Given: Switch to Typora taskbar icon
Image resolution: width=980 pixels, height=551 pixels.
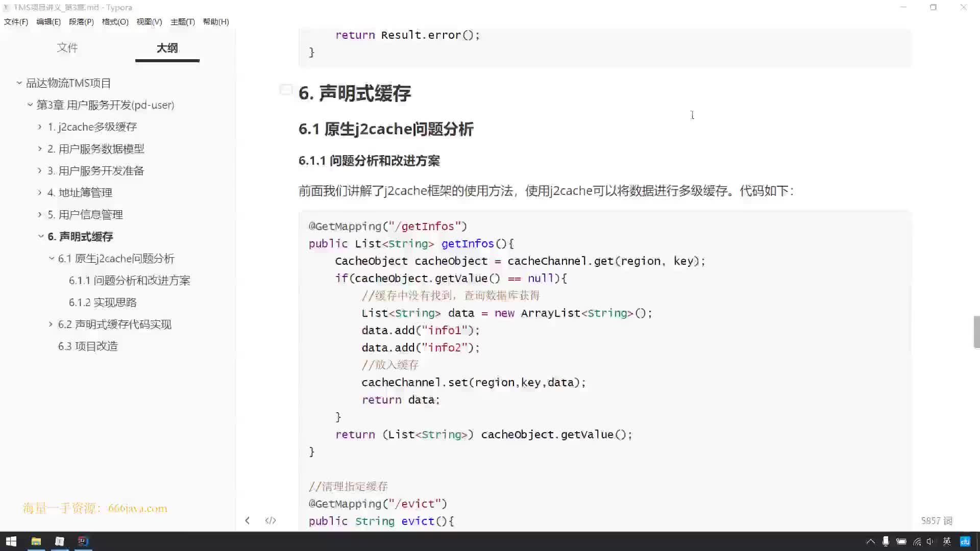Looking at the screenshot, I should click(x=60, y=541).
